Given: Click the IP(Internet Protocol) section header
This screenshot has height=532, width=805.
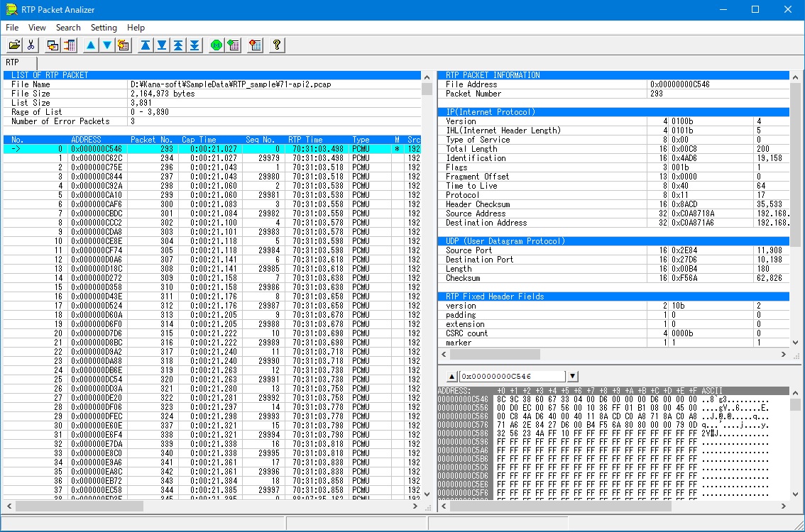Looking at the screenshot, I should (613, 112).
